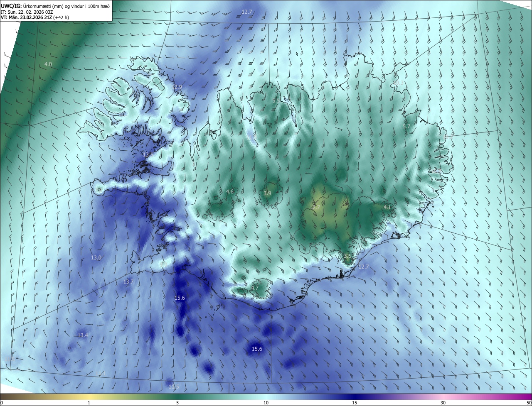532x406 pixels.
Task: Click the 4.0 value in the green northwest band
Action: click(x=48, y=64)
